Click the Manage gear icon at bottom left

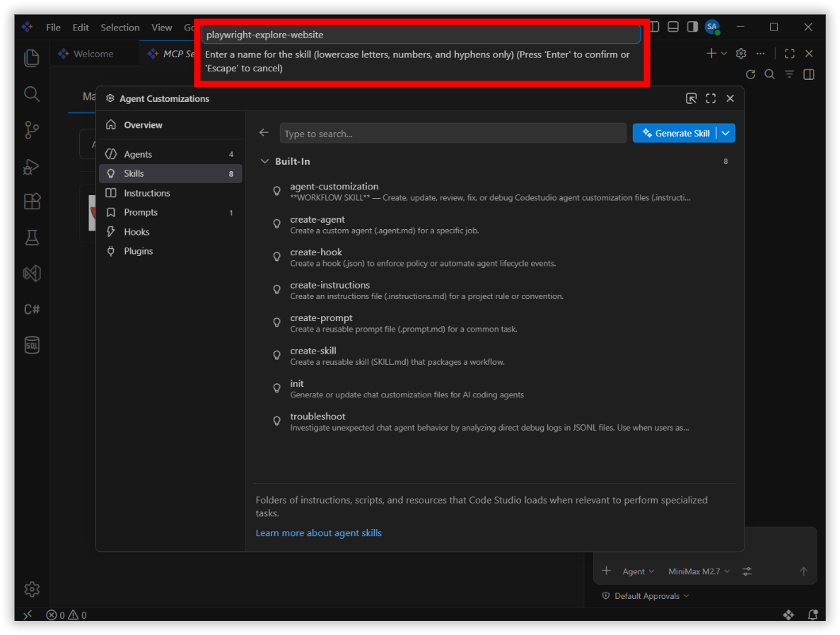click(32, 589)
